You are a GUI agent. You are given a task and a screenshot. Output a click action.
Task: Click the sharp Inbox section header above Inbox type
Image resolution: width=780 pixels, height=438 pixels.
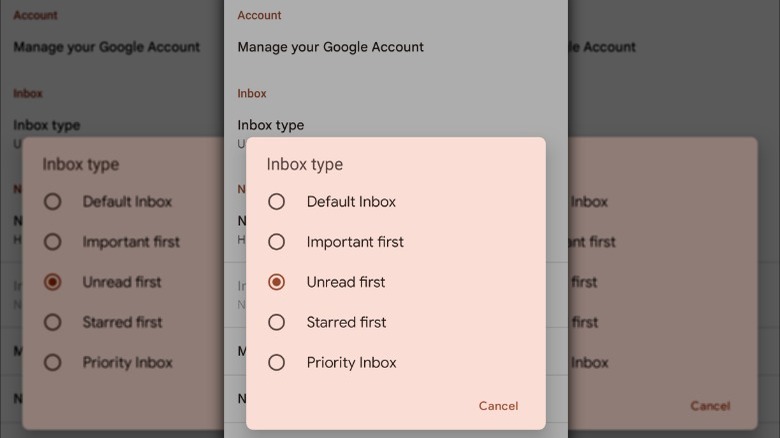pos(252,93)
